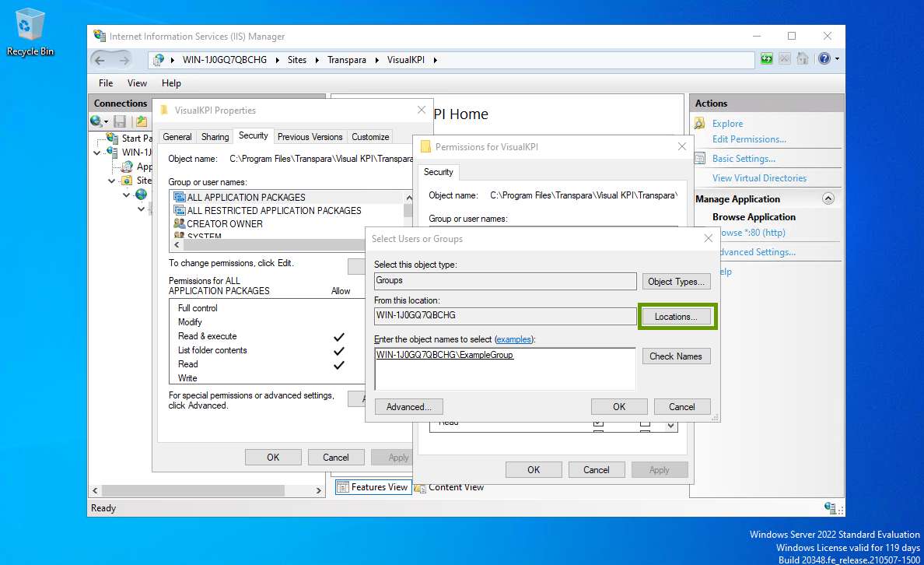Click the Basic Settings icon in Actions
The width and height of the screenshot is (924, 565).
[699, 159]
